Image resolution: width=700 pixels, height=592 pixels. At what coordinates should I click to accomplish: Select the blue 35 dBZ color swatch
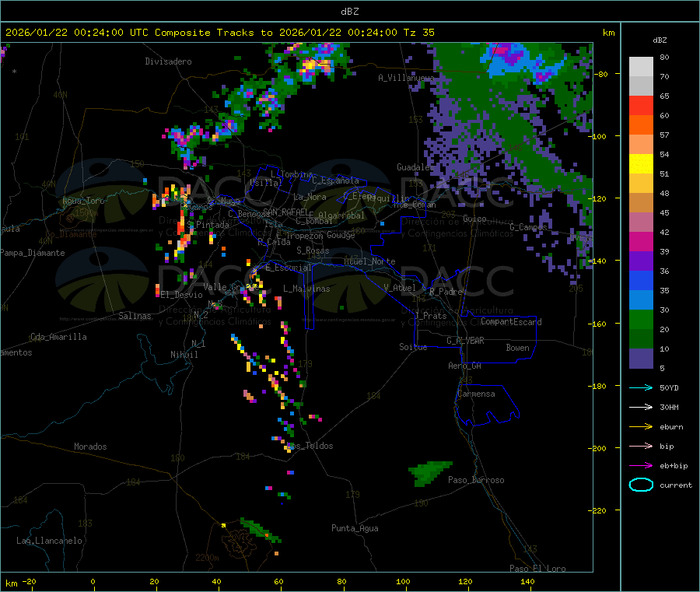coord(641,280)
